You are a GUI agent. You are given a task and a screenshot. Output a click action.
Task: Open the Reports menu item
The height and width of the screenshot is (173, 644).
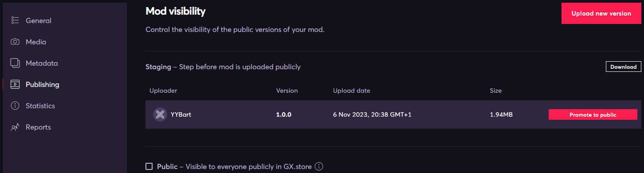[38, 127]
